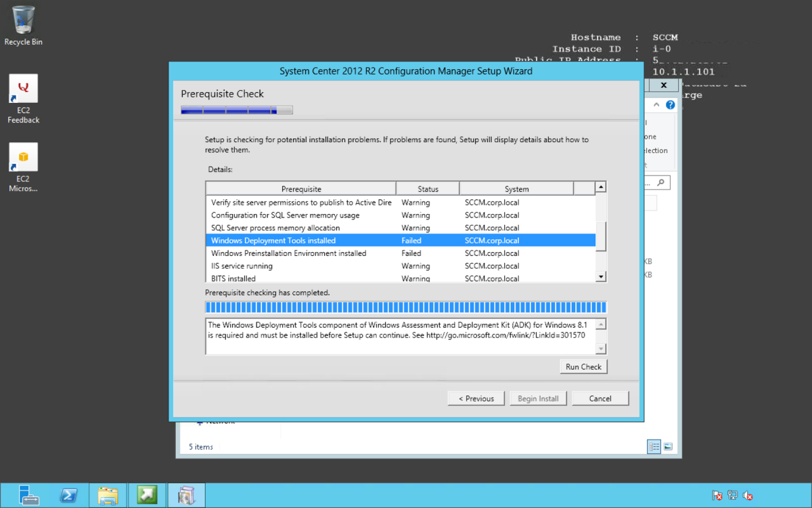Click the Status column header
The height and width of the screenshot is (508, 812).
[x=427, y=188]
